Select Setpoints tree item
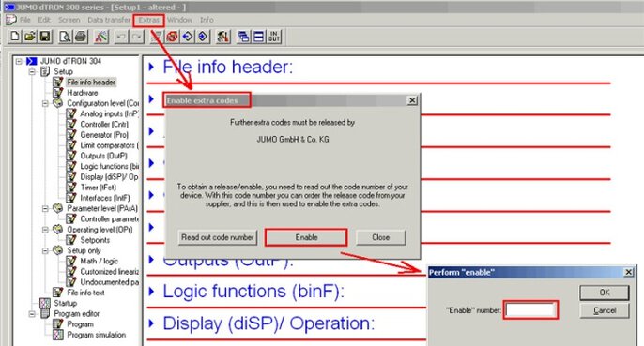 [95, 240]
